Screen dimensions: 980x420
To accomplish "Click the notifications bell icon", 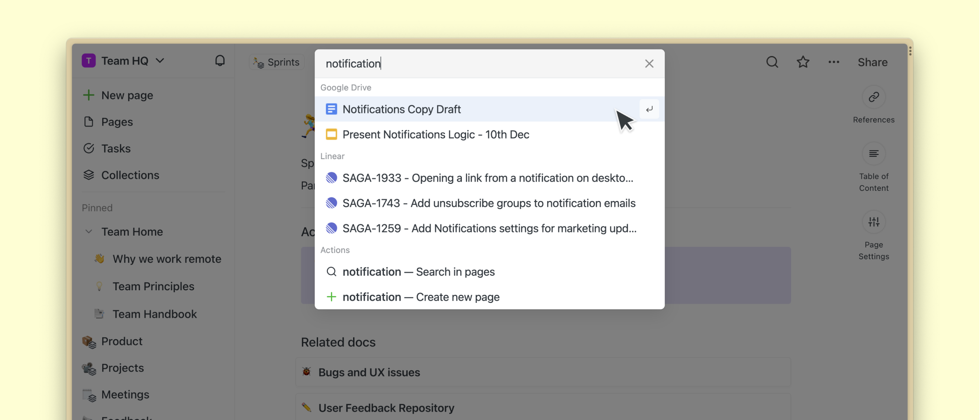I will pyautogui.click(x=220, y=61).
